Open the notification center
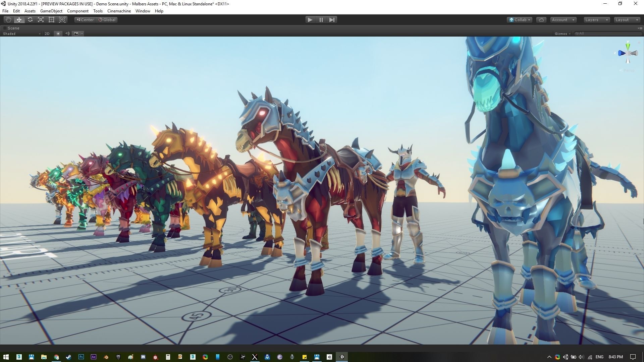Screen dimensions: 644x362 [x=633, y=357]
